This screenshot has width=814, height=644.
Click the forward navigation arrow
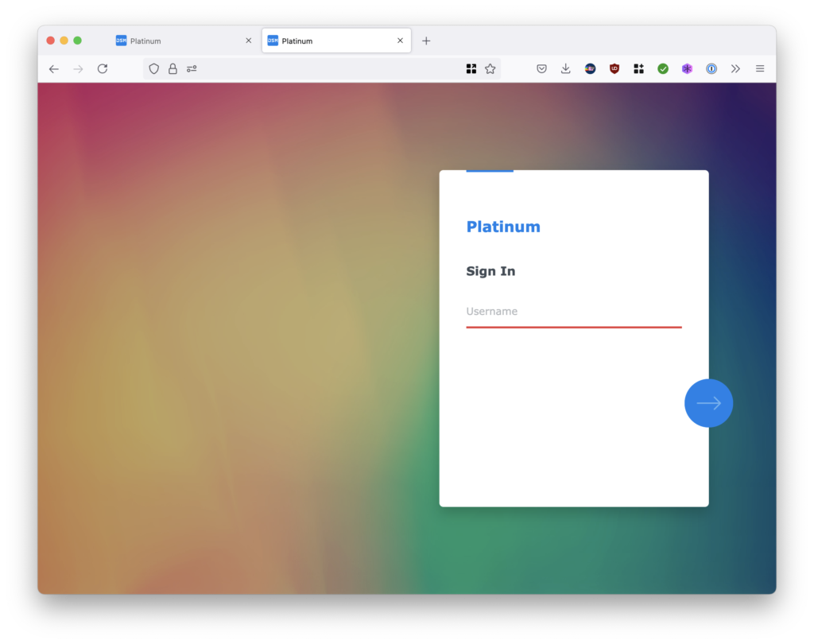point(78,68)
